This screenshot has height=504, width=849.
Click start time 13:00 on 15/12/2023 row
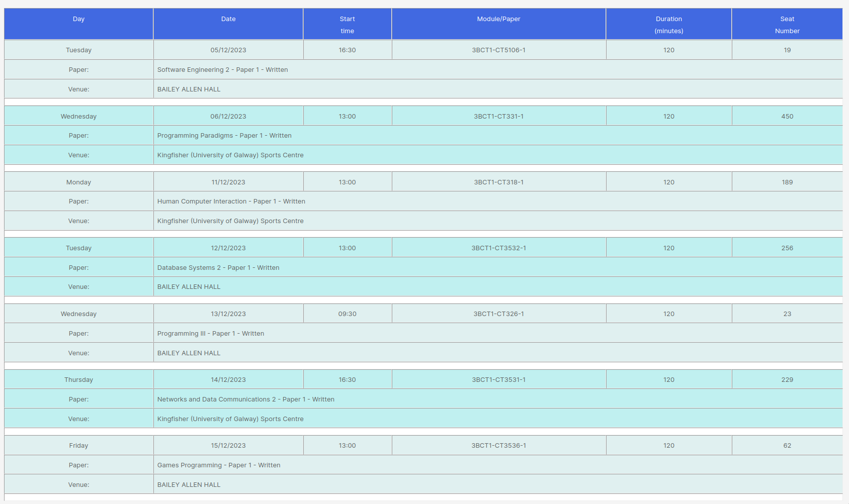(348, 446)
